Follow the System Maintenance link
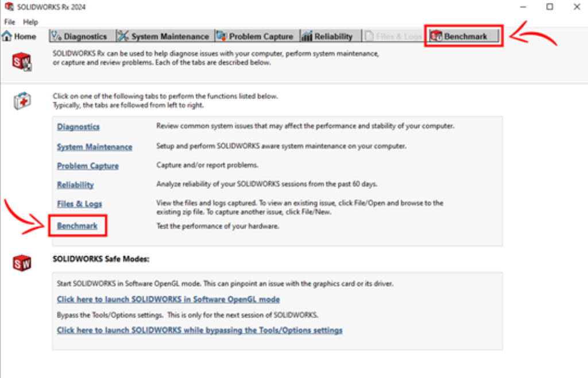588x378 pixels. tap(95, 146)
